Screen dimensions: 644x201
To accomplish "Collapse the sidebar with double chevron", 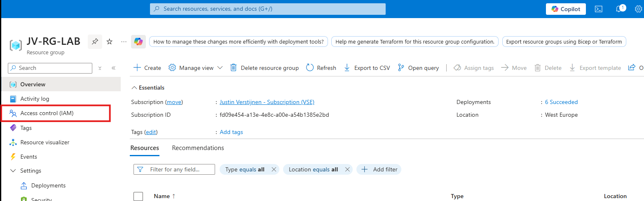I will point(113,68).
